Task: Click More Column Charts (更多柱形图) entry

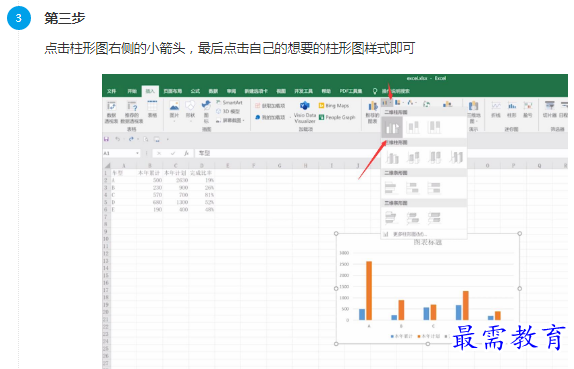Action: (424, 234)
